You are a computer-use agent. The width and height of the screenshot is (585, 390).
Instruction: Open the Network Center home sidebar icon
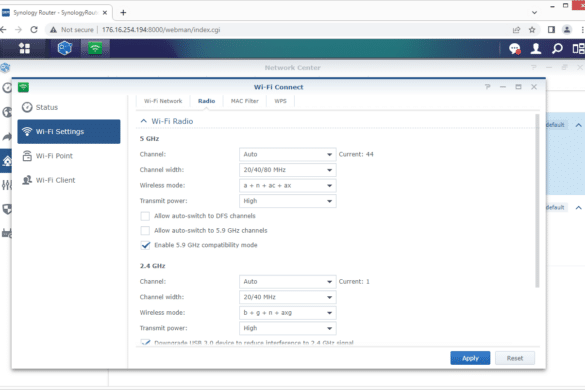7,161
